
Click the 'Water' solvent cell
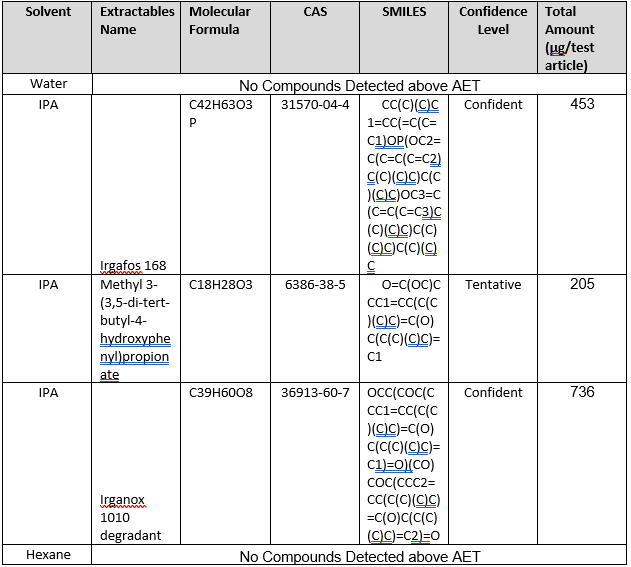[x=48, y=84]
